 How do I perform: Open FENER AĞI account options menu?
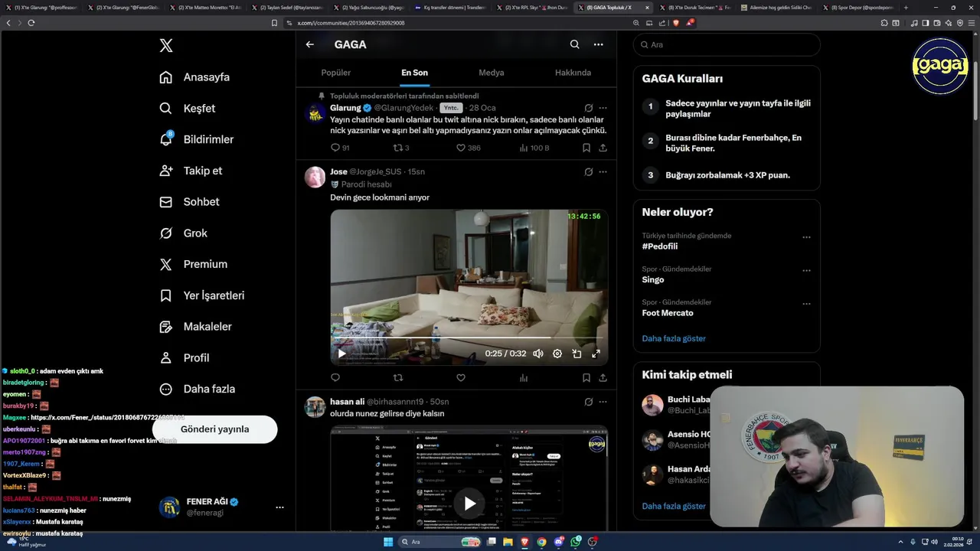pos(279,507)
